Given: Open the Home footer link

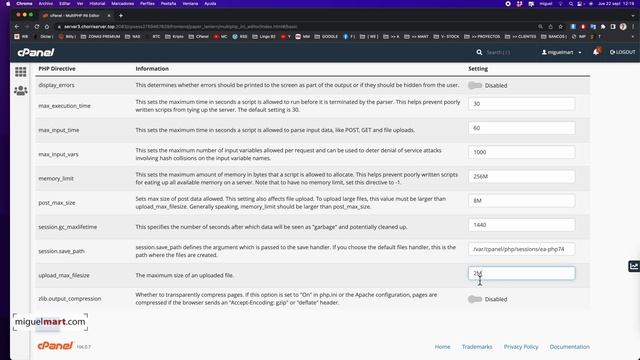Looking at the screenshot, I should [x=442, y=347].
